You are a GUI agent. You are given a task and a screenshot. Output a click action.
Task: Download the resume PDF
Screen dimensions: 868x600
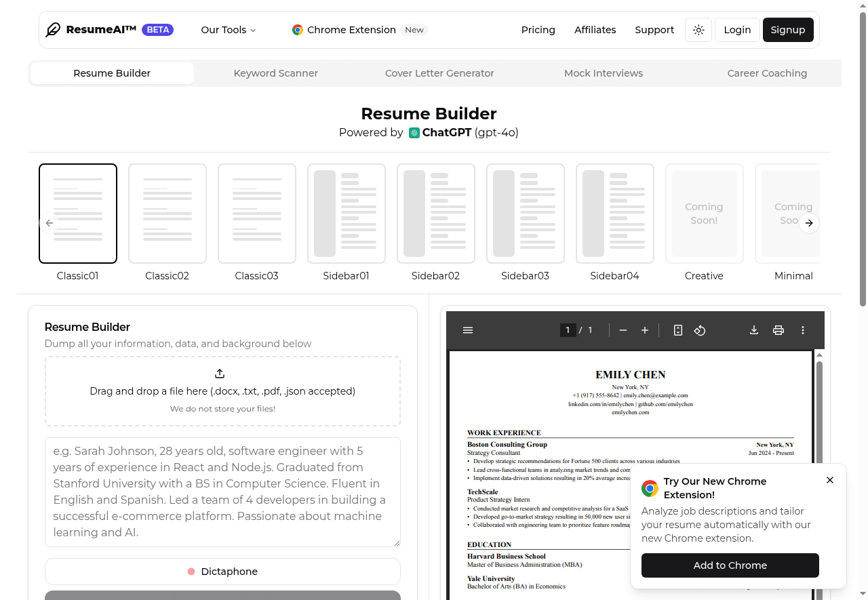753,330
